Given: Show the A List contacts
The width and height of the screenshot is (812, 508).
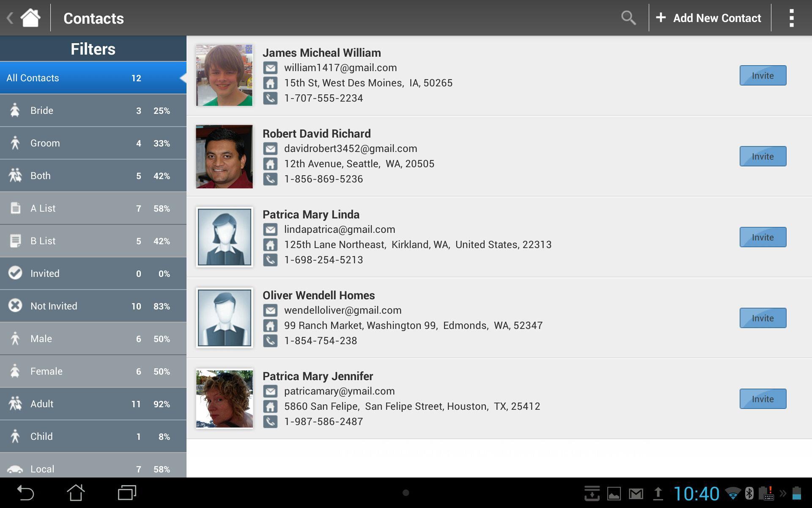Looking at the screenshot, I should 93,208.
